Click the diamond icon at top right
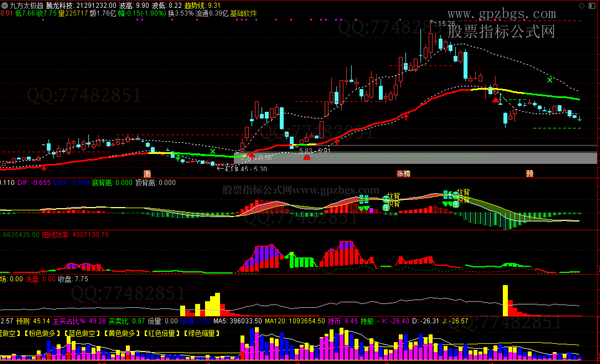Viewport: 600px width, 364px height. tap(581, 6)
